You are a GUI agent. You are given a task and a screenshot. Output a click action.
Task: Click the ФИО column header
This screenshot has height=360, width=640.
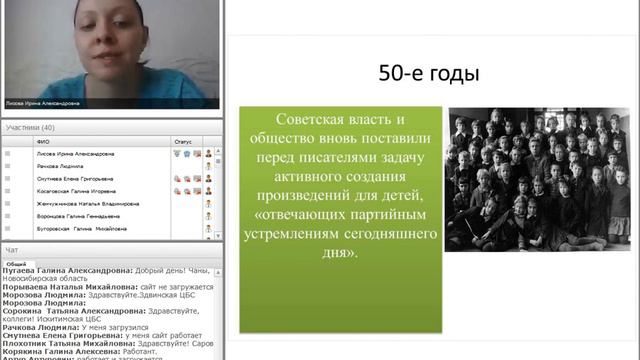[x=102, y=142]
